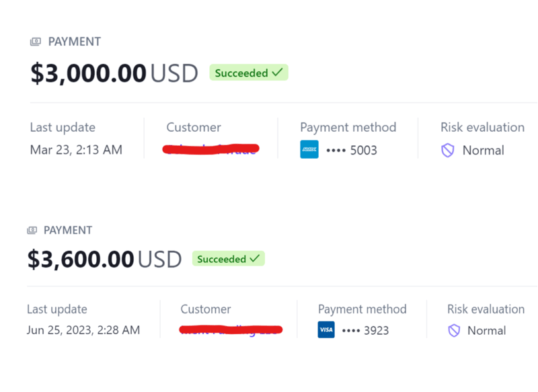The height and width of the screenshot is (392, 538).
Task: Click the second payment banknote icon
Action: [x=32, y=231]
